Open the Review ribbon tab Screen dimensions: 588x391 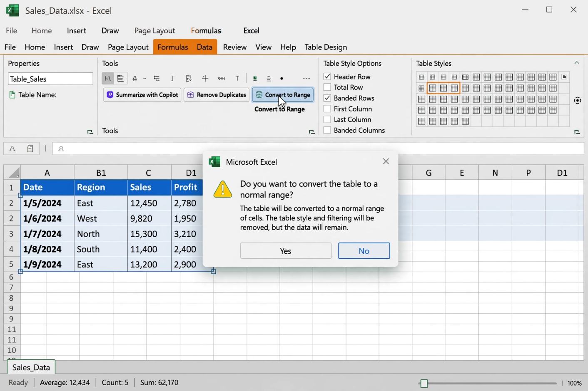tap(235, 47)
